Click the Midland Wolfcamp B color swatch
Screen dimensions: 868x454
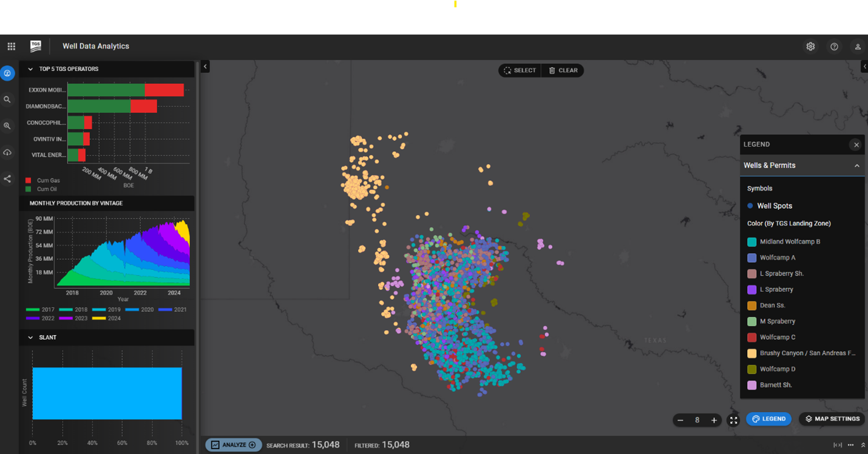(752, 242)
